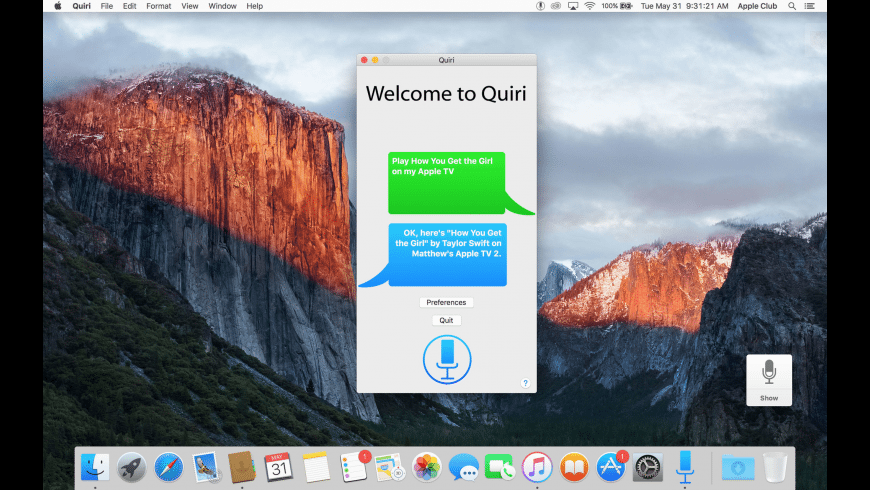The height and width of the screenshot is (490, 870).
Task: Click the date and time in menu bar
Action: pos(684,6)
